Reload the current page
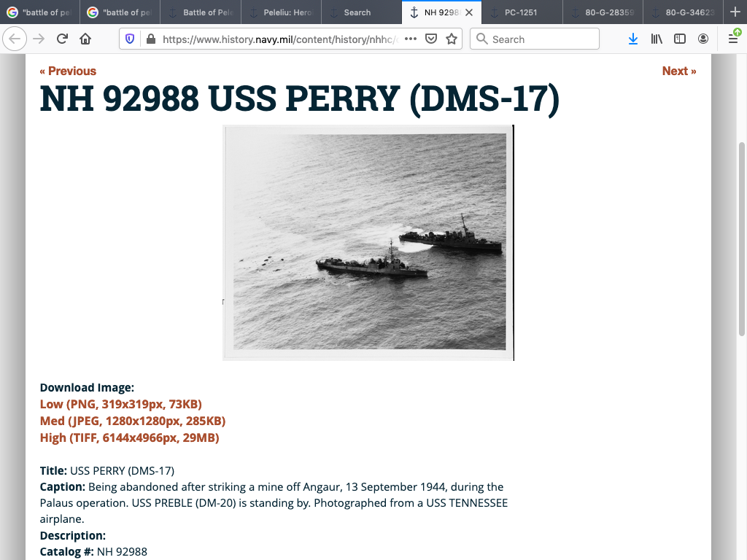The height and width of the screenshot is (560, 747). pyautogui.click(x=62, y=39)
